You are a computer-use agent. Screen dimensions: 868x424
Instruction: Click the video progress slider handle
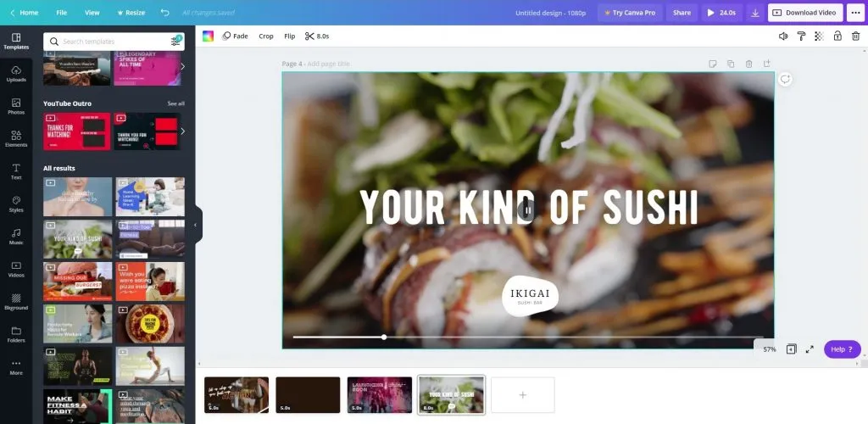[x=384, y=338]
